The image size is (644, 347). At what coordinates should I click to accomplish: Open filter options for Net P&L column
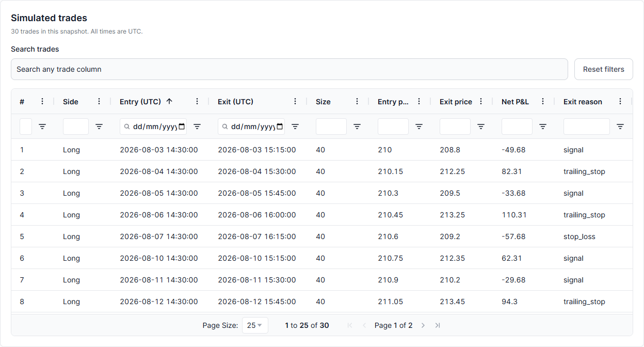point(543,127)
